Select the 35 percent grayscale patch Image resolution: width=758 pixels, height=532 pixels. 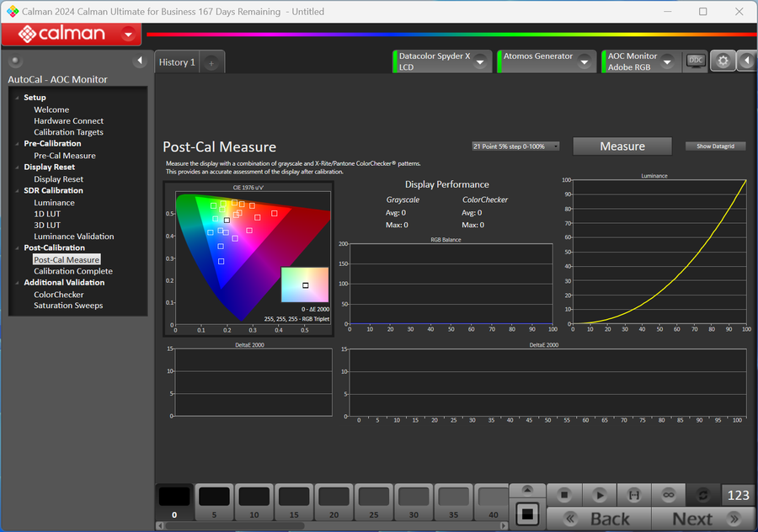click(x=453, y=503)
